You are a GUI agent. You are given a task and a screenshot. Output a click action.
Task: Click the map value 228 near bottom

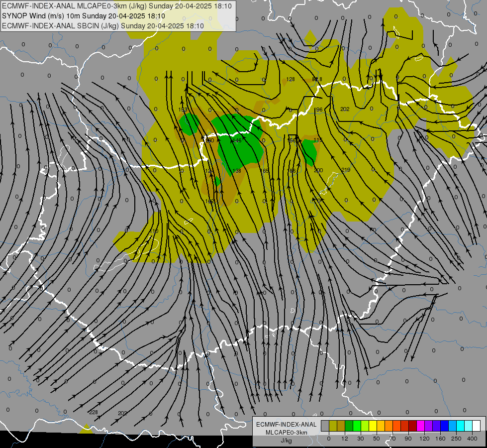[93, 412]
